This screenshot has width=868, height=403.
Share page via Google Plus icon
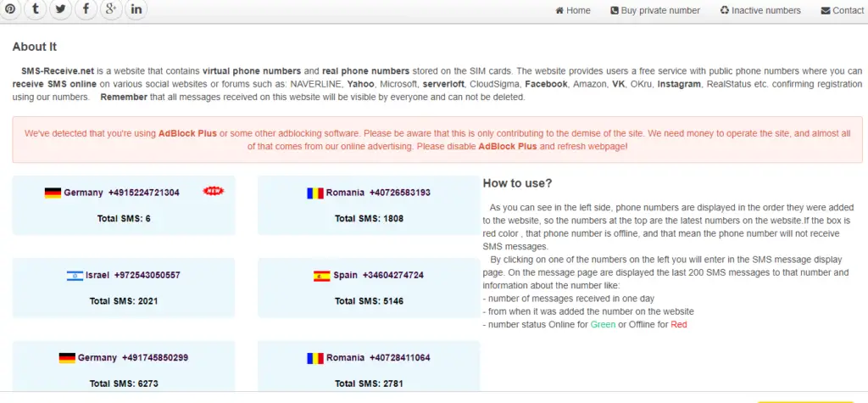pos(111,9)
